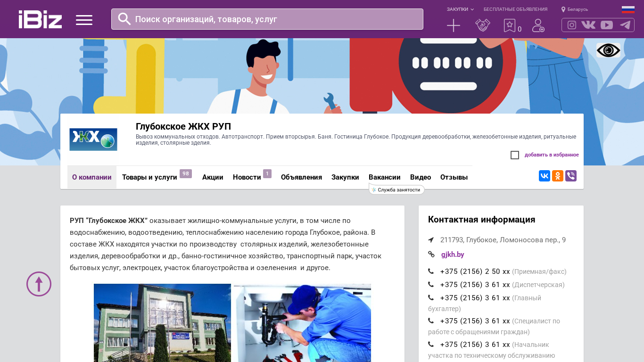The width and height of the screenshot is (644, 362).
Task: Open the gjkh.by website link
Action: point(453,255)
